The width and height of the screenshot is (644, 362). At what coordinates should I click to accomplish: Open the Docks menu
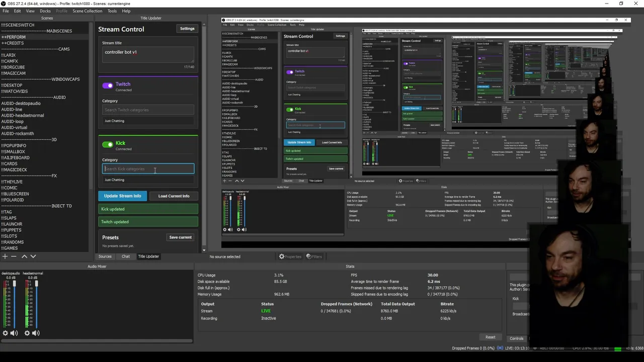click(x=45, y=11)
